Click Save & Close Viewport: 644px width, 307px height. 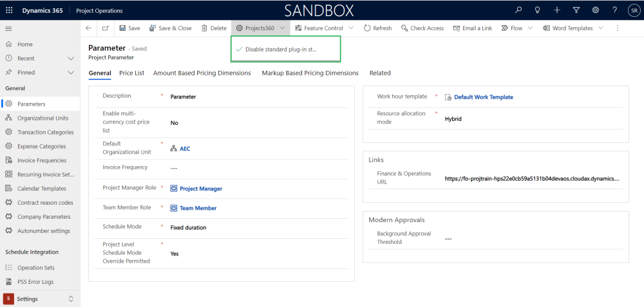[171, 28]
